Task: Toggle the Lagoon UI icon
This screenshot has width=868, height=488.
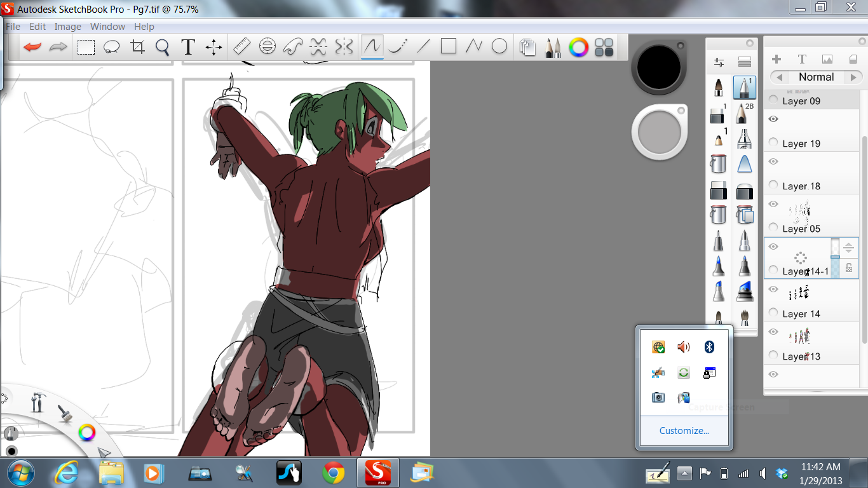Action: coord(604,48)
